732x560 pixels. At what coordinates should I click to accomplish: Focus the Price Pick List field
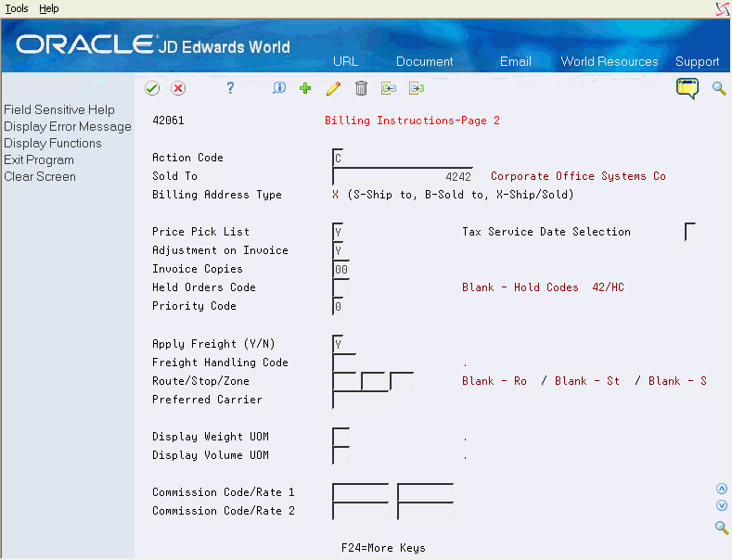[x=338, y=232]
